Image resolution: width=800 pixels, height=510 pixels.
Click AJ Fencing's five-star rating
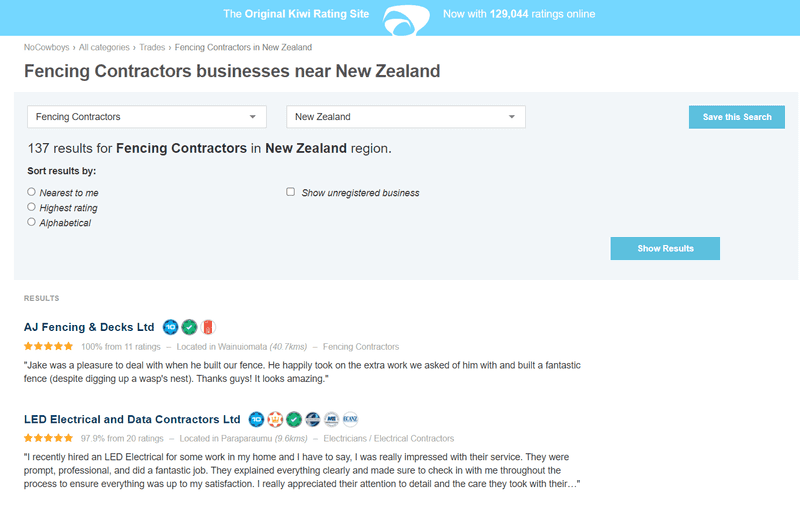coord(48,346)
